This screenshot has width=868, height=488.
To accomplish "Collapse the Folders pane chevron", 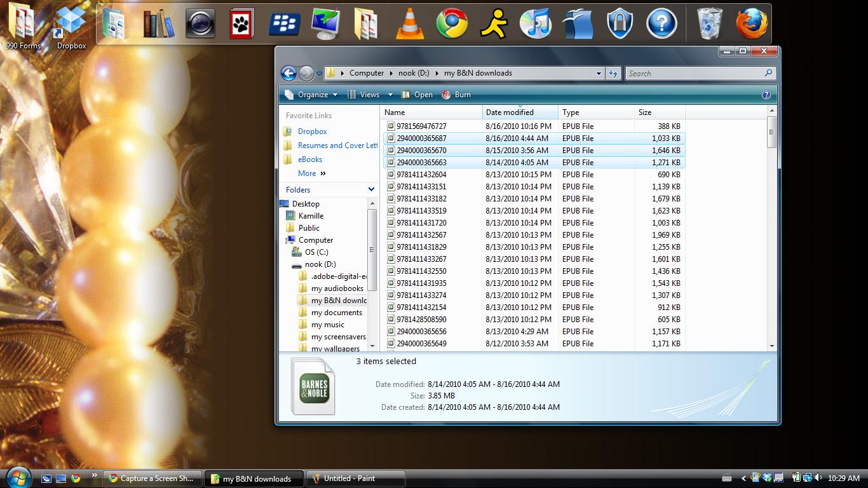I will [371, 189].
